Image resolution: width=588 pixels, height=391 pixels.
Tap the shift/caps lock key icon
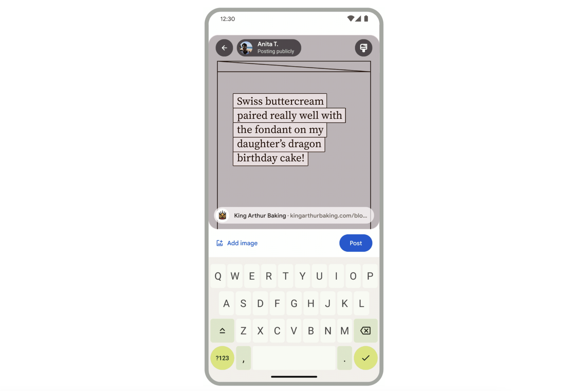[x=223, y=331]
